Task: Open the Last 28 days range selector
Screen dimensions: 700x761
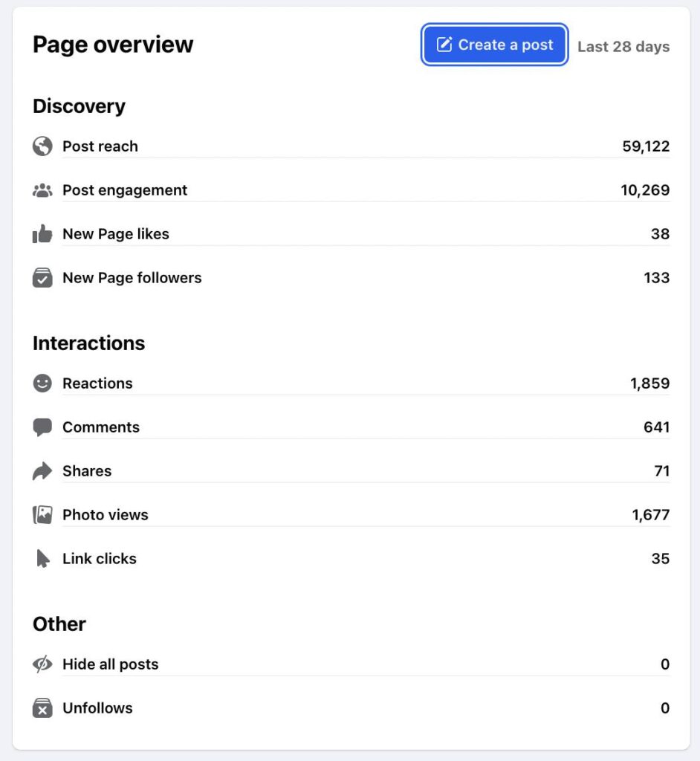Action: tap(623, 47)
